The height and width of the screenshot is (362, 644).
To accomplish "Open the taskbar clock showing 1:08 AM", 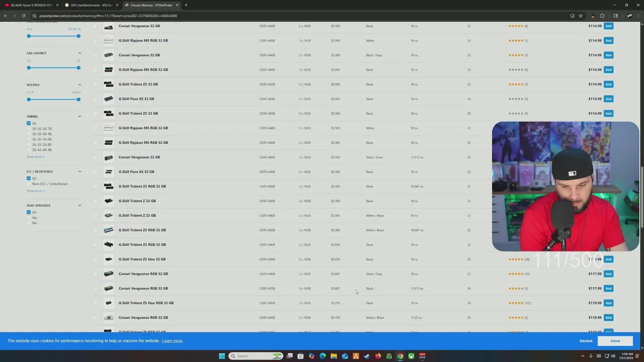I will (626, 356).
